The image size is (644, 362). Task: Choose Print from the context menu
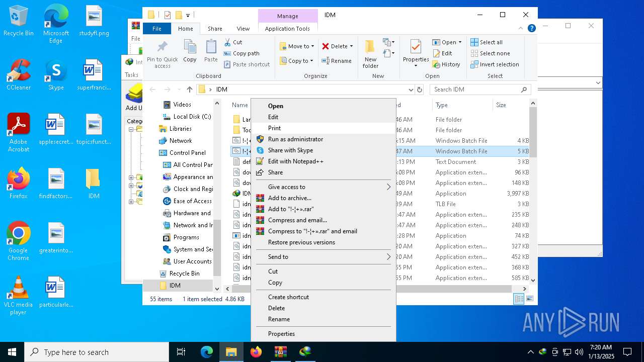point(324,128)
